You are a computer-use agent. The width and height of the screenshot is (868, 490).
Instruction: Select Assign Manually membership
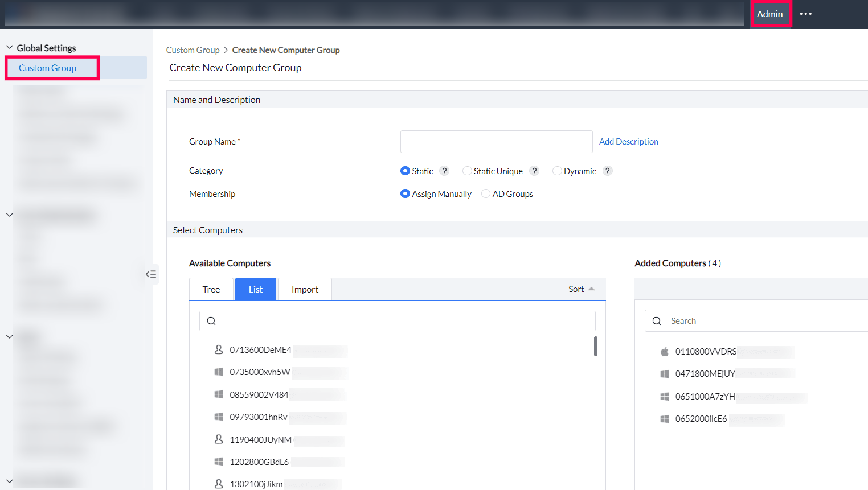click(x=405, y=193)
